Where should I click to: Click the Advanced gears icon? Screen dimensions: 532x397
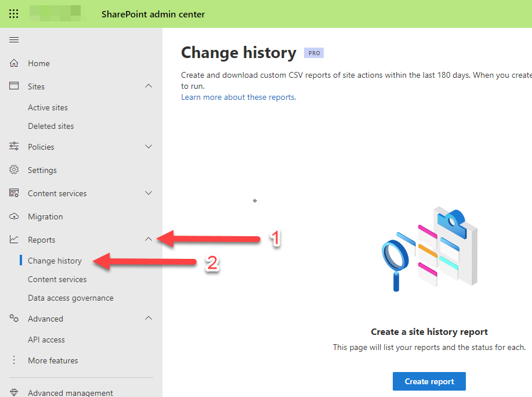[14, 318]
